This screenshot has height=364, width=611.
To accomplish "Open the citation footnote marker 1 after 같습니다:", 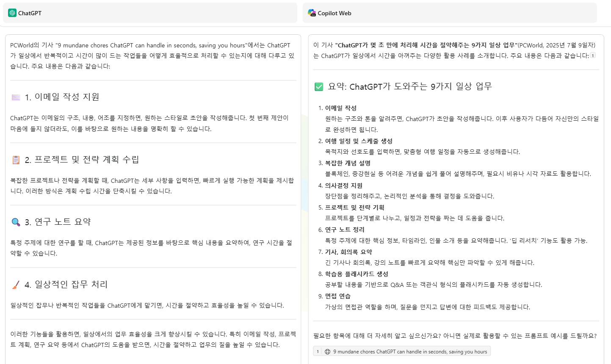I will pos(593,55).
